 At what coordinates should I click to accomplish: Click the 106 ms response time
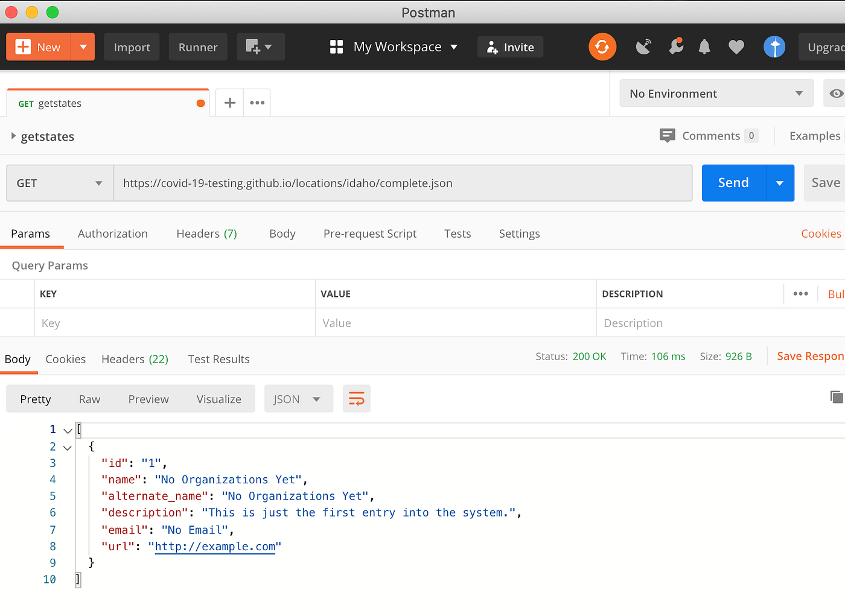668,357
